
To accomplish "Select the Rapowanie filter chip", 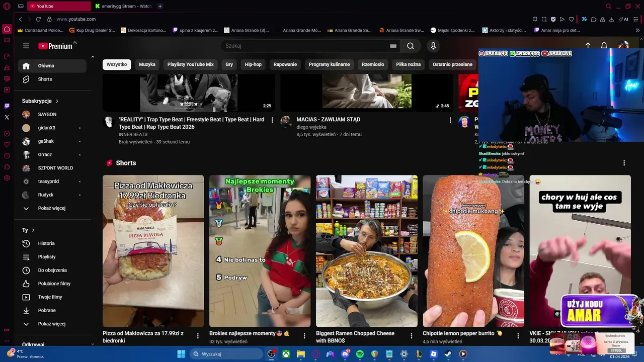I will click(x=285, y=64).
